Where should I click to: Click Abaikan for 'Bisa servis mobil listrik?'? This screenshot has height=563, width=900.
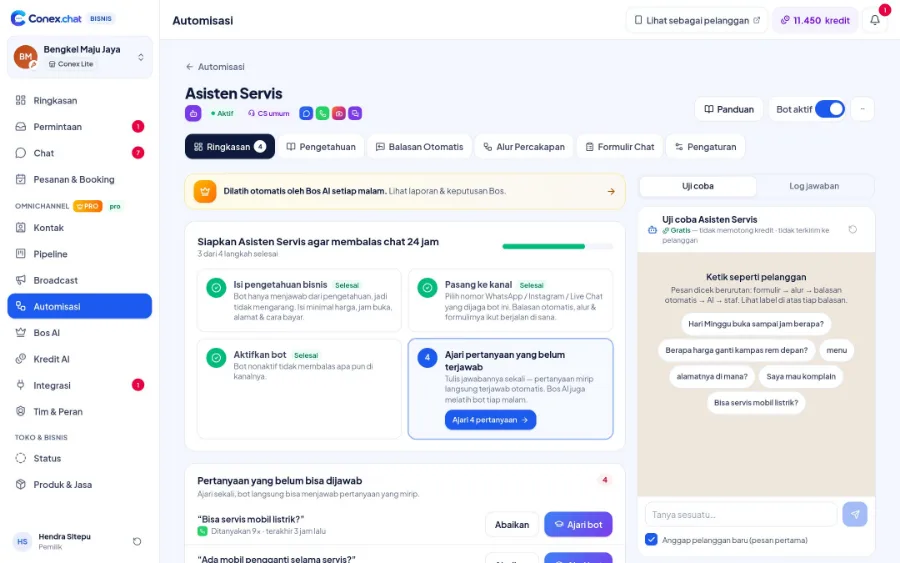click(x=512, y=525)
